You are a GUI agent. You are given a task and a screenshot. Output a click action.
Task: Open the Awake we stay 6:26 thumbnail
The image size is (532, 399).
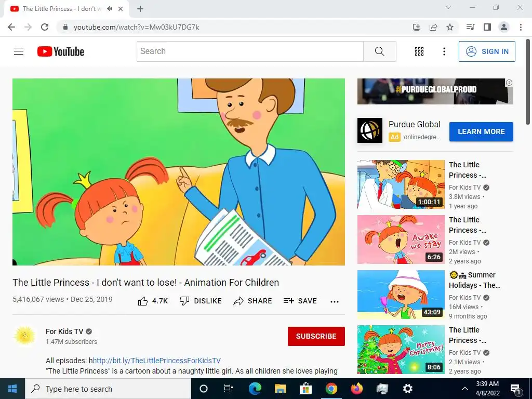tap(401, 239)
